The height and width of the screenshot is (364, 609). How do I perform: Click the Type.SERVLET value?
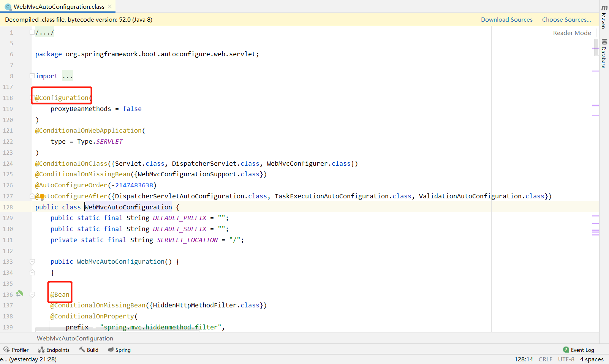[100, 142]
